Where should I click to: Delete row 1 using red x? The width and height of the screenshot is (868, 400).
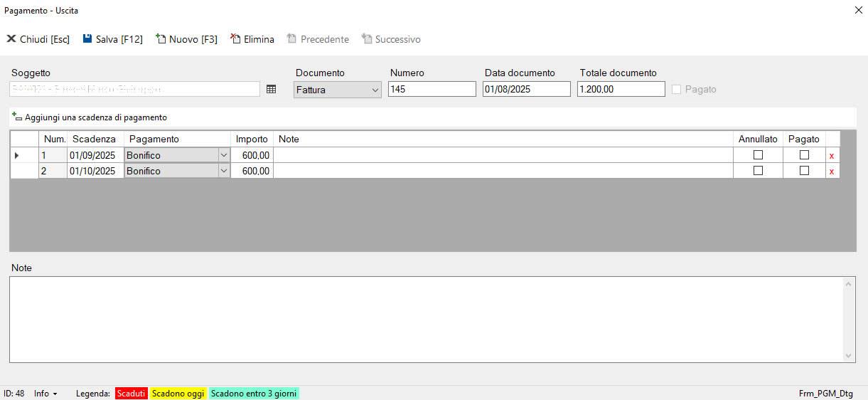[x=832, y=155]
